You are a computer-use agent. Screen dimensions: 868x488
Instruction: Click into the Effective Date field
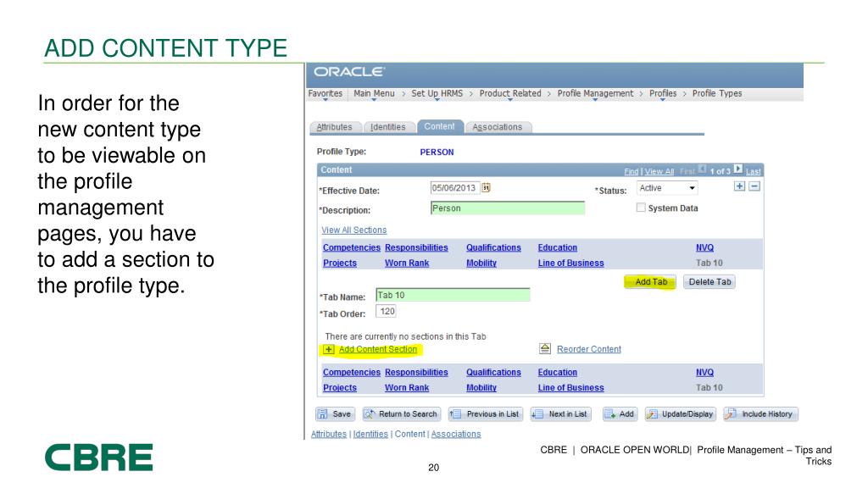pos(454,188)
